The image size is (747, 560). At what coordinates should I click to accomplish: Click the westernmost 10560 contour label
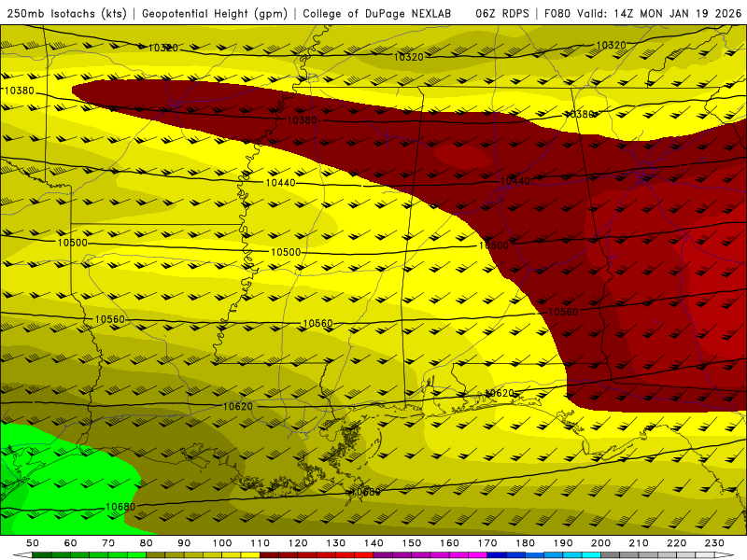109,319
